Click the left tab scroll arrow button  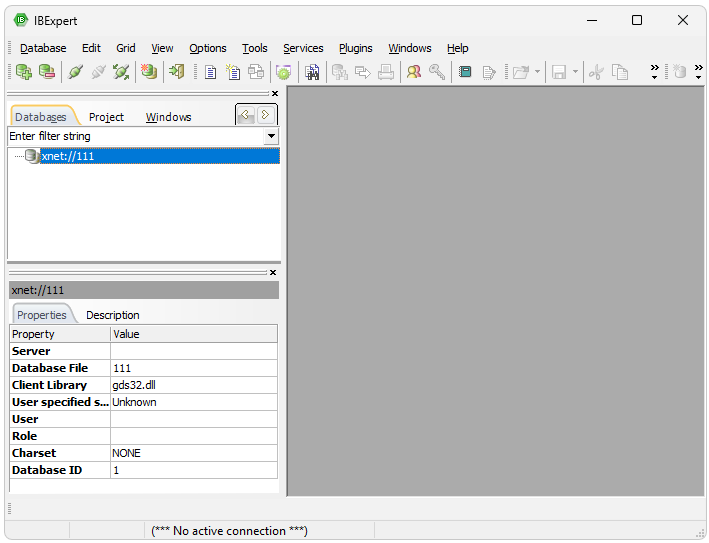(246, 115)
